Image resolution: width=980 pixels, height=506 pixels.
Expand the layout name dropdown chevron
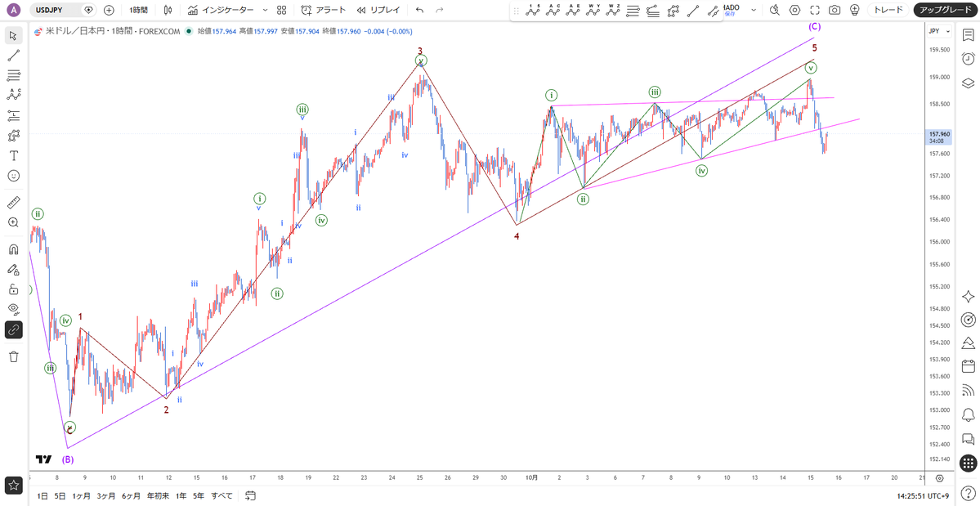coord(754,10)
